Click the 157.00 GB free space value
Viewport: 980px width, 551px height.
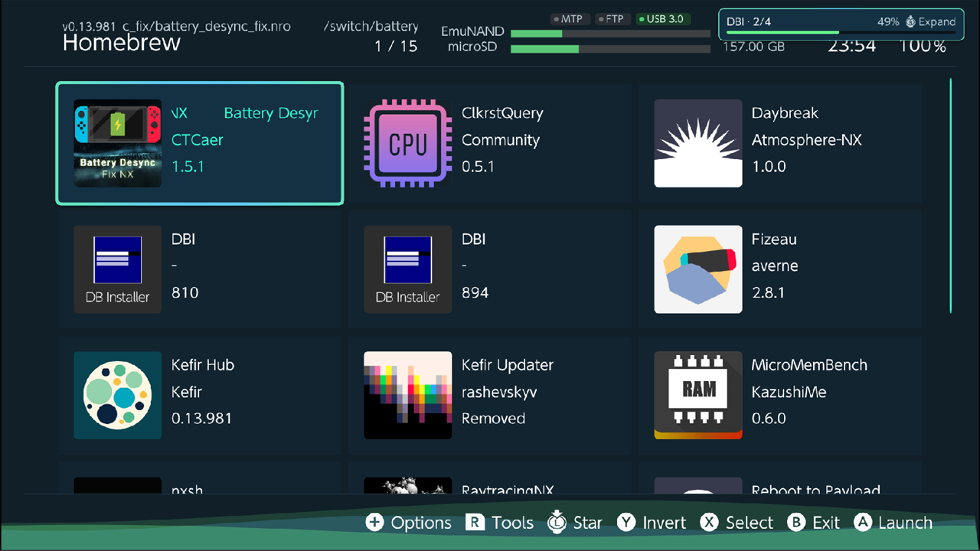(754, 47)
